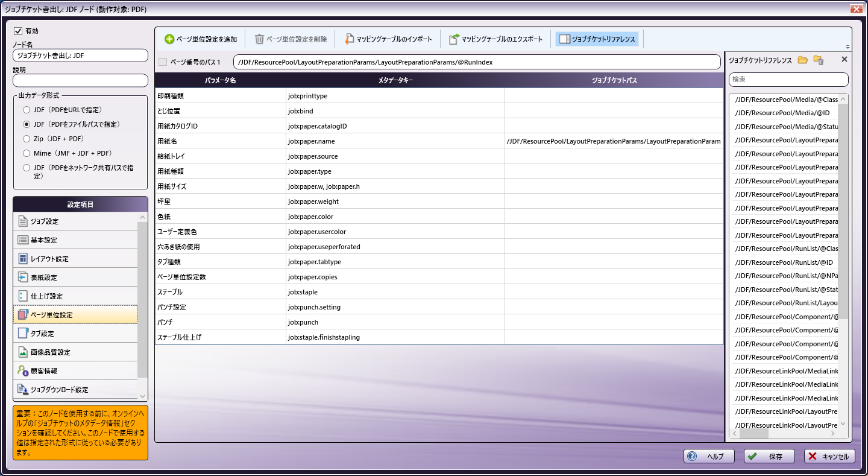Select /JDF/ResourcePool/RunList/@ID in the reference list
This screenshot has height=476, width=868.
[x=784, y=262]
